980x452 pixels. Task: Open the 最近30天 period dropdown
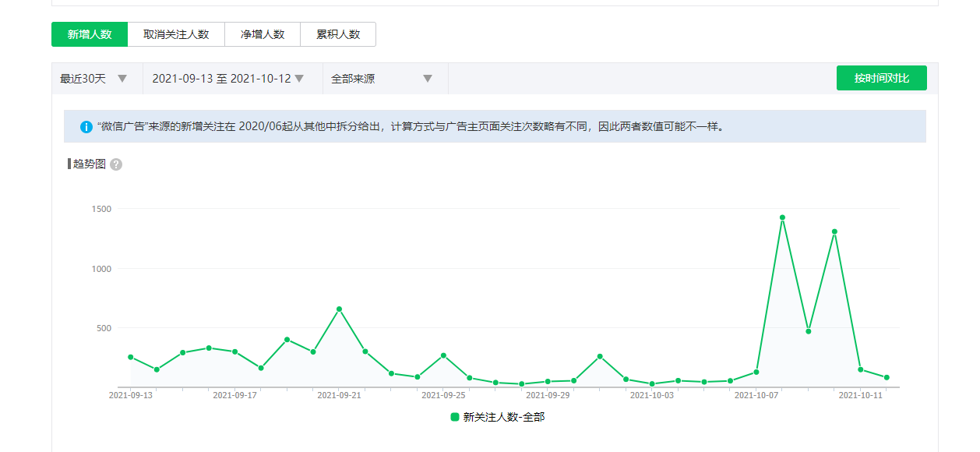tap(93, 79)
